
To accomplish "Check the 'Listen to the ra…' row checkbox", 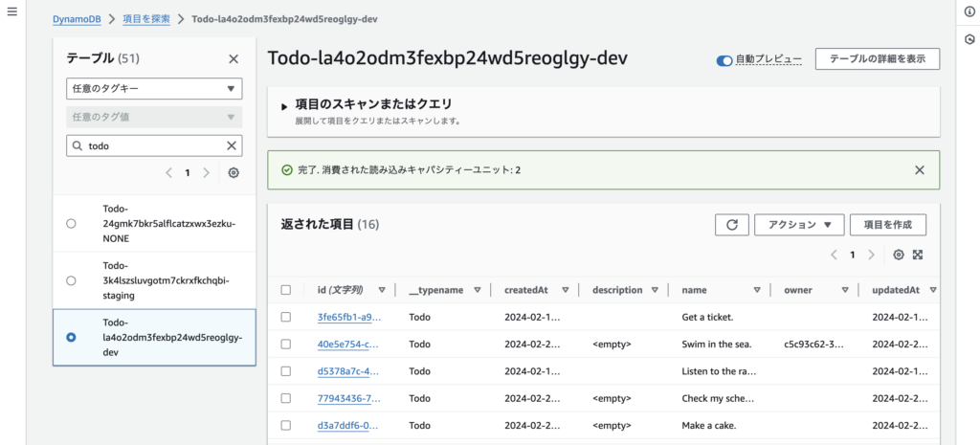I will pyautogui.click(x=285, y=370).
